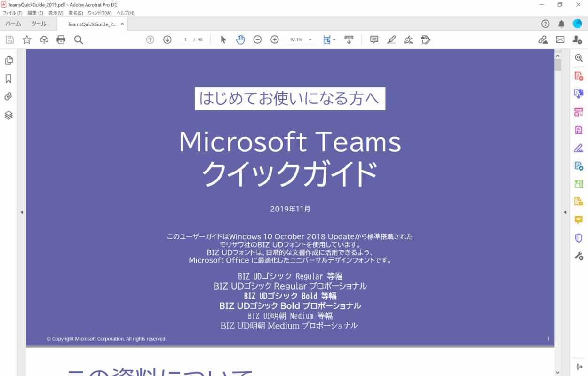Collapse the right tools pane arrow
Screen dimensions: 588x376
click(x=565, y=212)
